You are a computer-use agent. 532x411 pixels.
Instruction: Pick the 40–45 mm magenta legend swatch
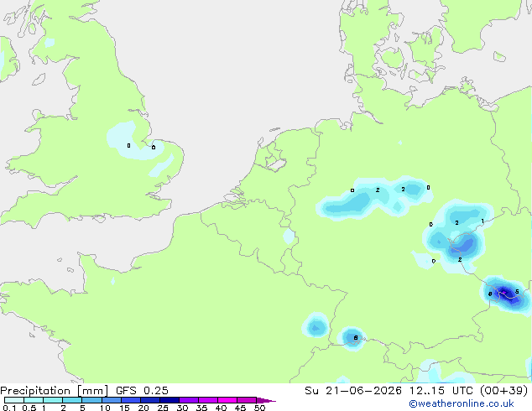227,400
